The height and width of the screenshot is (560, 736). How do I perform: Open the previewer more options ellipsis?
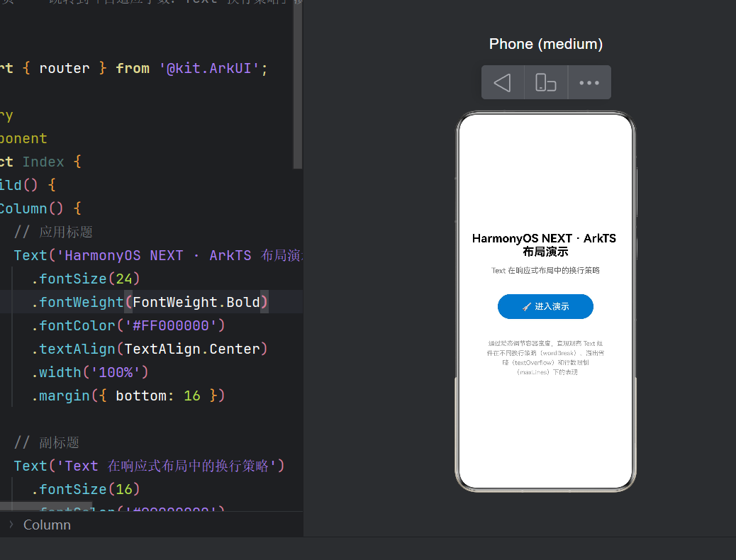click(x=589, y=83)
